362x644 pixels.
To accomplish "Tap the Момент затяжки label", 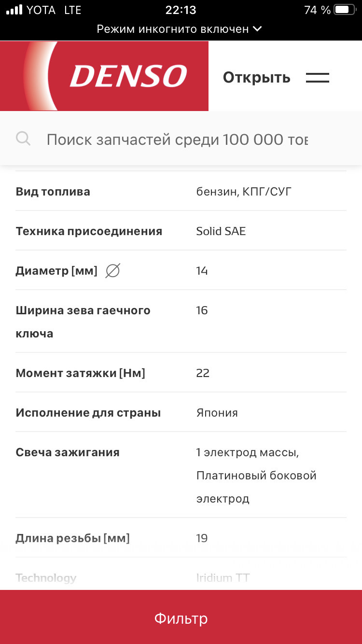I will tap(81, 373).
